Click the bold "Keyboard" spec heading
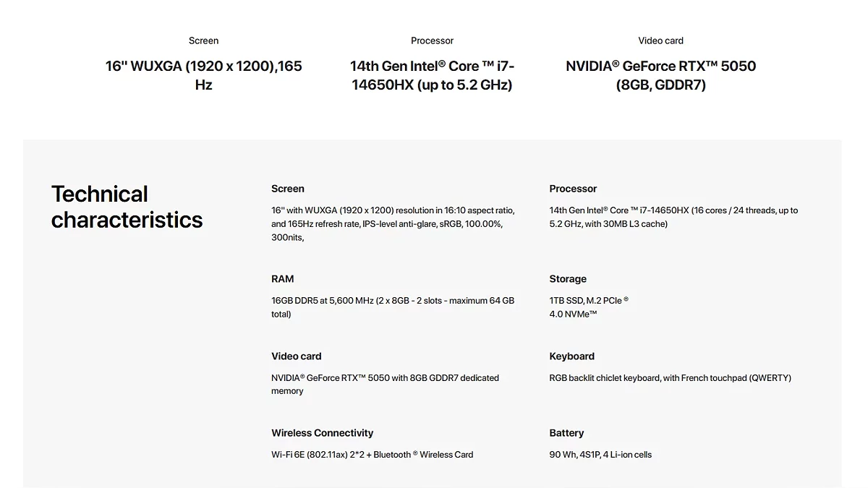The width and height of the screenshot is (868, 488). (571, 356)
